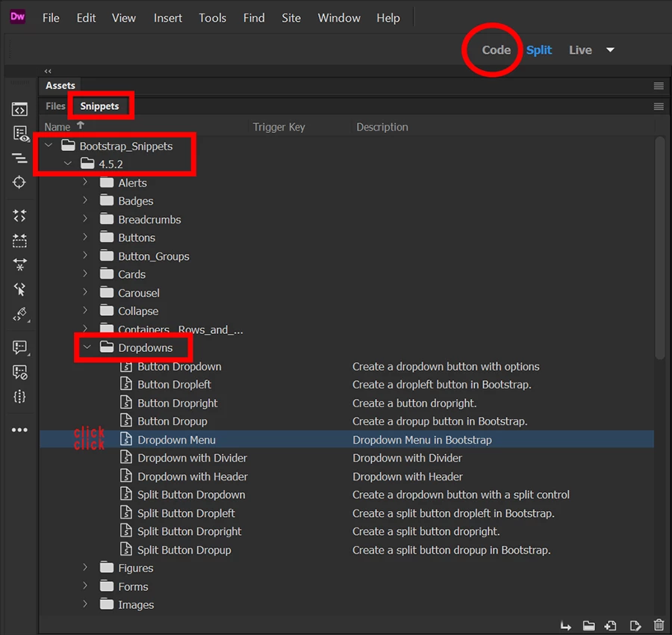Collapse the Dropdowns folder chevron

tap(87, 347)
